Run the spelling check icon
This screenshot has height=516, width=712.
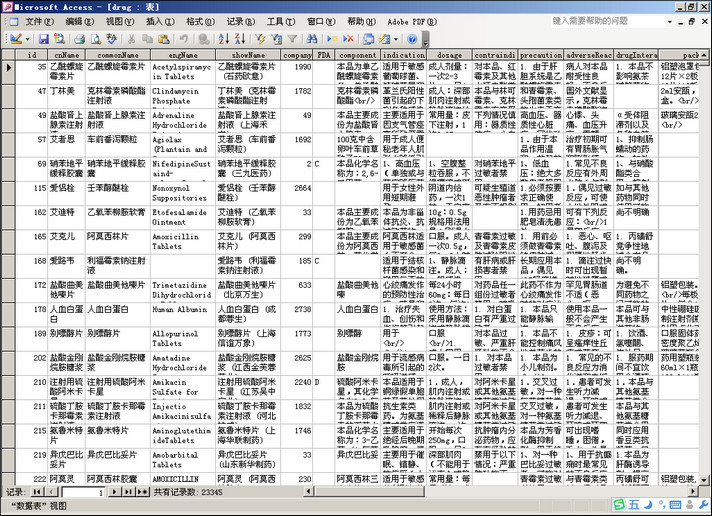point(111,39)
